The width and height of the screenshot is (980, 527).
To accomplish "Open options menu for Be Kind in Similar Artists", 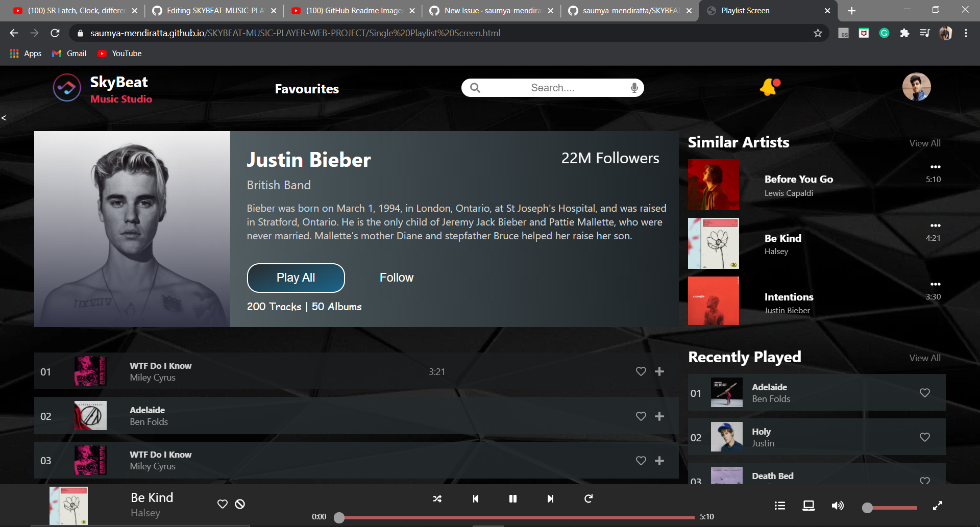I will click(935, 225).
